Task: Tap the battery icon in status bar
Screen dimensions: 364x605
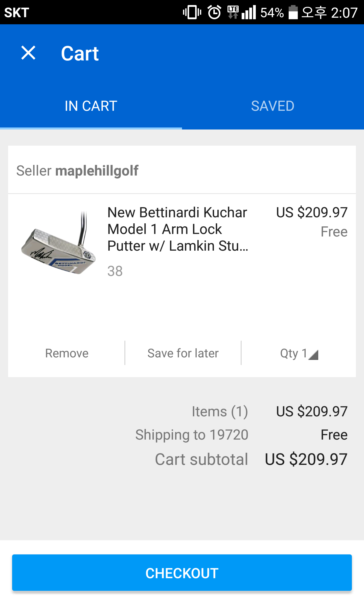Action: (x=293, y=12)
